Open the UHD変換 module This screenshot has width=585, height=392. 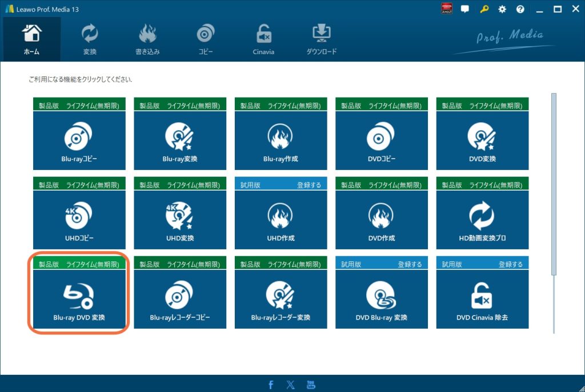[180, 220]
